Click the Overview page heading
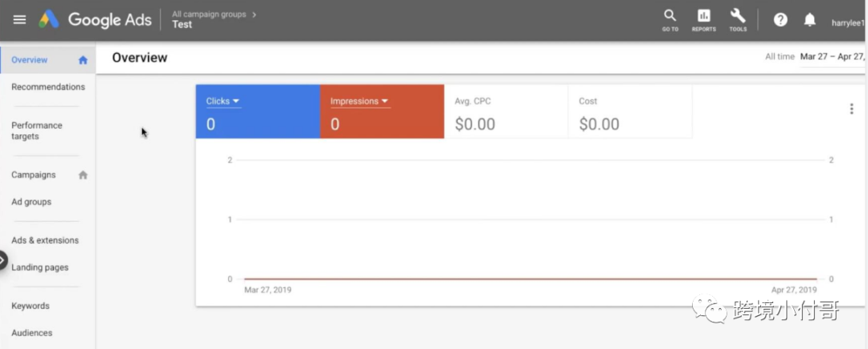868x349 pixels. (x=140, y=58)
